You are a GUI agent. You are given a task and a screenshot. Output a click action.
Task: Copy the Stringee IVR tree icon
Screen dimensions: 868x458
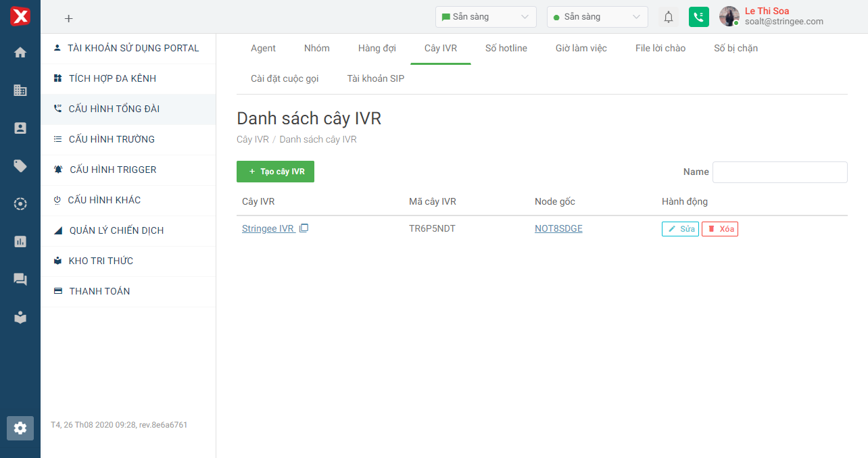click(x=304, y=228)
